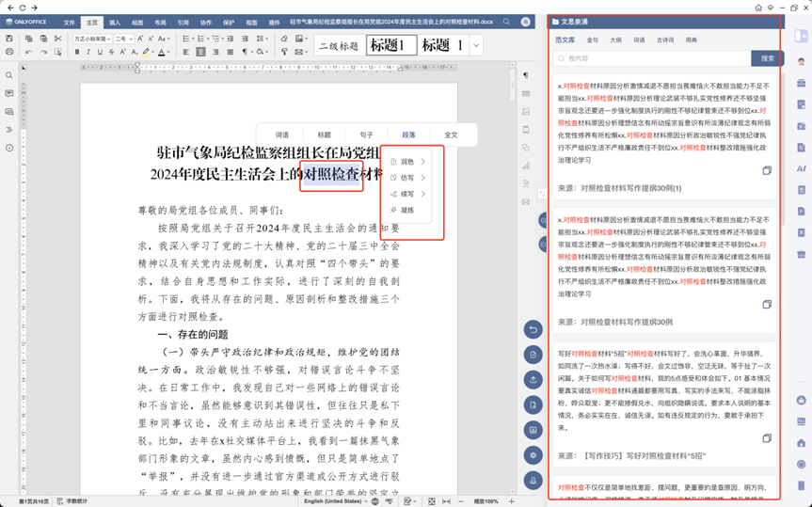Switch to the 金句 tab
The width and height of the screenshot is (812, 507).
(592, 40)
